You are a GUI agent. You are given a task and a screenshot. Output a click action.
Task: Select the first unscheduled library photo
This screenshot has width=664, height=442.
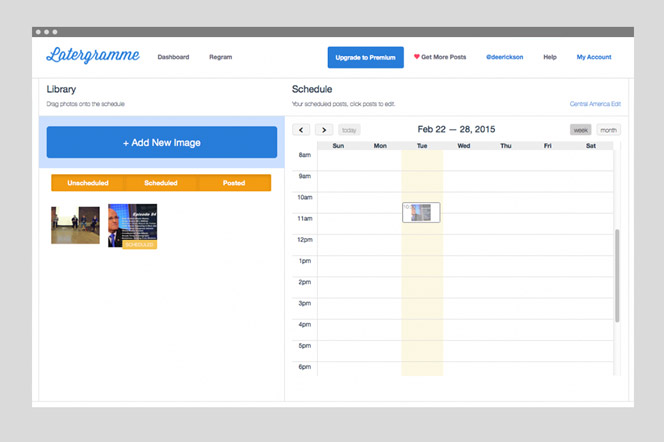[x=75, y=225]
